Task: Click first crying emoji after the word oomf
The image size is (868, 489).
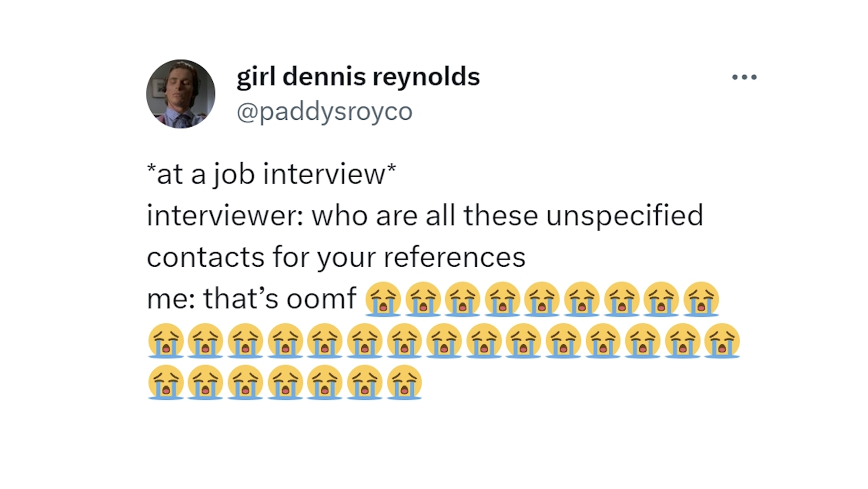Action: tap(383, 299)
